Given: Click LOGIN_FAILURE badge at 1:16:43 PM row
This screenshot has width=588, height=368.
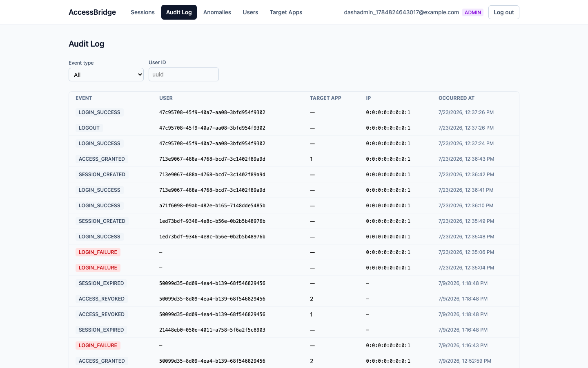Looking at the screenshot, I should click(x=98, y=346).
